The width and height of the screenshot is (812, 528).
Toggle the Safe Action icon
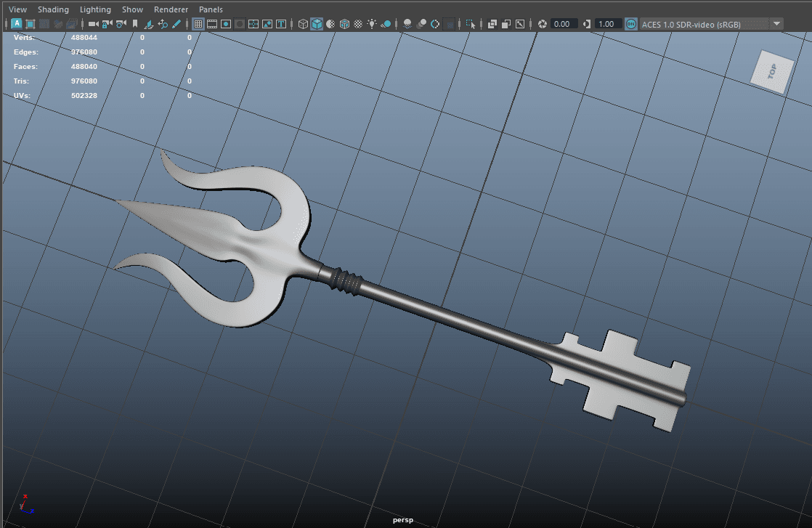point(267,24)
